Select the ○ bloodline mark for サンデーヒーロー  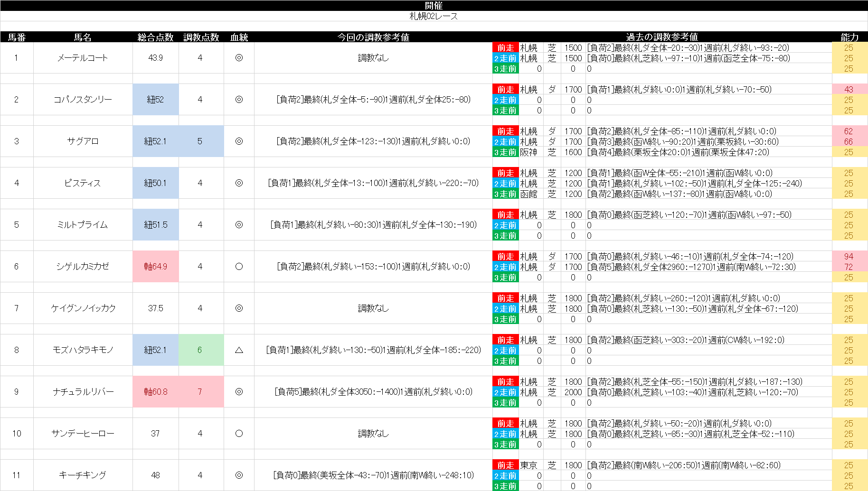[239, 434]
